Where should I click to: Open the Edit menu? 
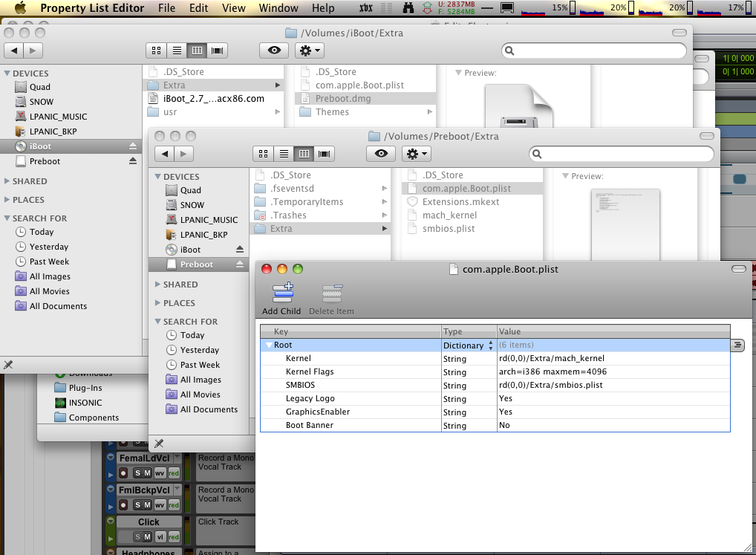(x=198, y=7)
